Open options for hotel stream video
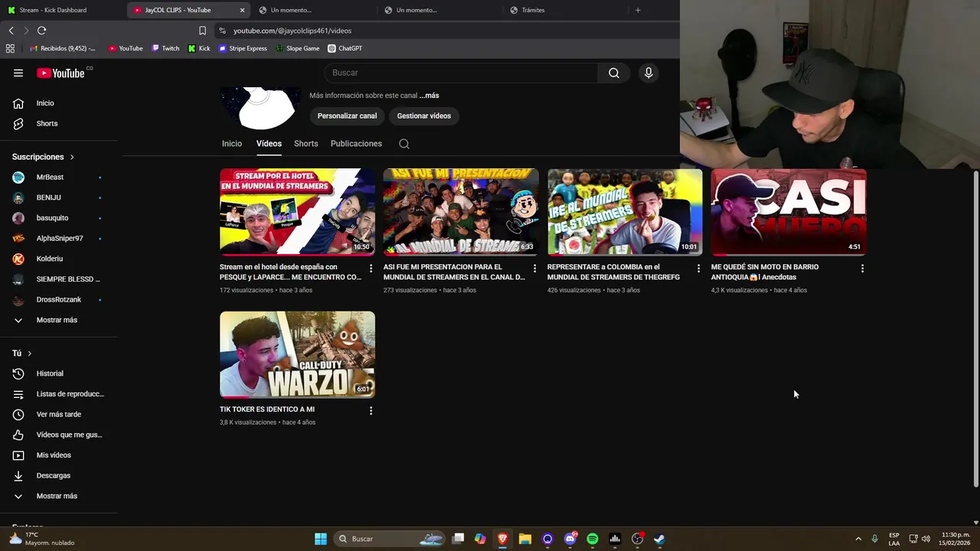 point(371,269)
